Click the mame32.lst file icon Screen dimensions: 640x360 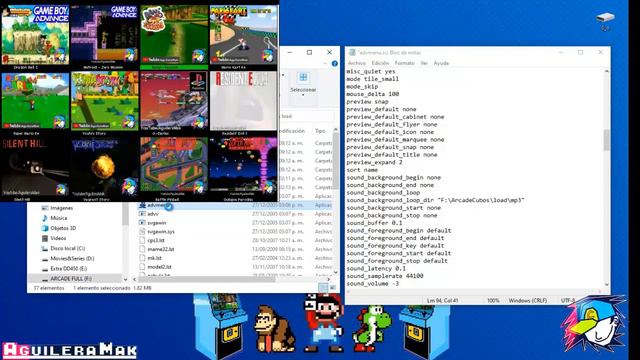click(142, 249)
